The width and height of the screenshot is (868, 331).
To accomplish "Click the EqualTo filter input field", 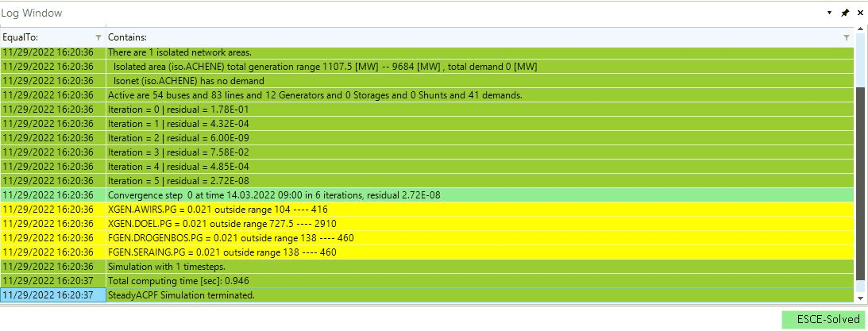I will [x=48, y=37].
